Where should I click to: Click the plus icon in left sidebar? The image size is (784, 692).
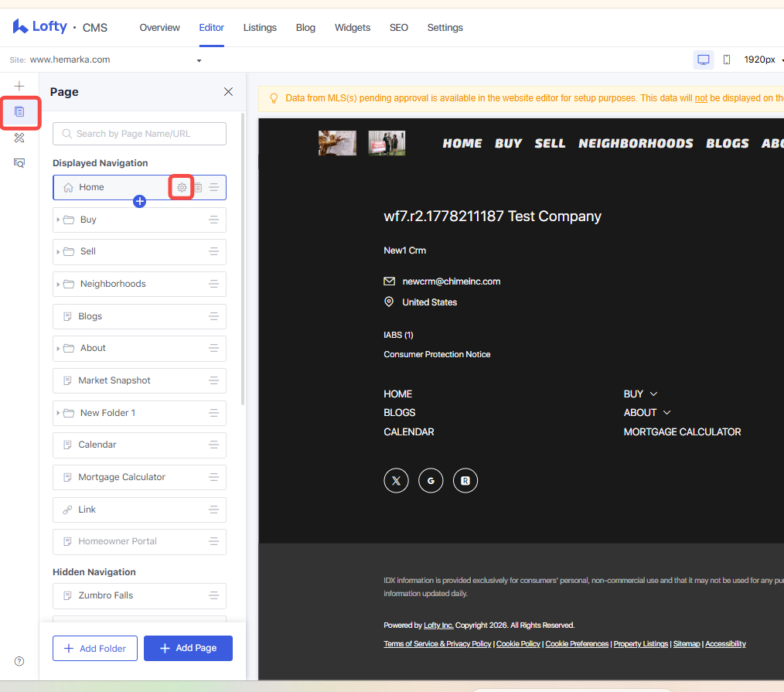click(x=19, y=86)
